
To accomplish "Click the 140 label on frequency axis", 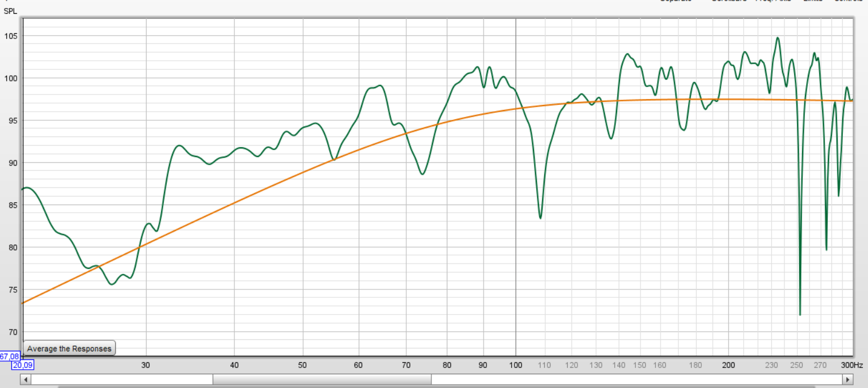I will click(619, 365).
